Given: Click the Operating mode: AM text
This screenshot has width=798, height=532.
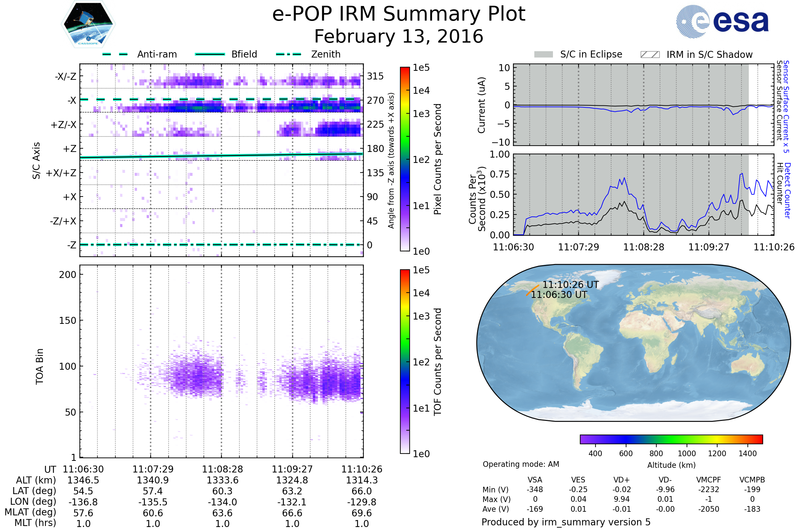Looking at the screenshot, I should [520, 464].
